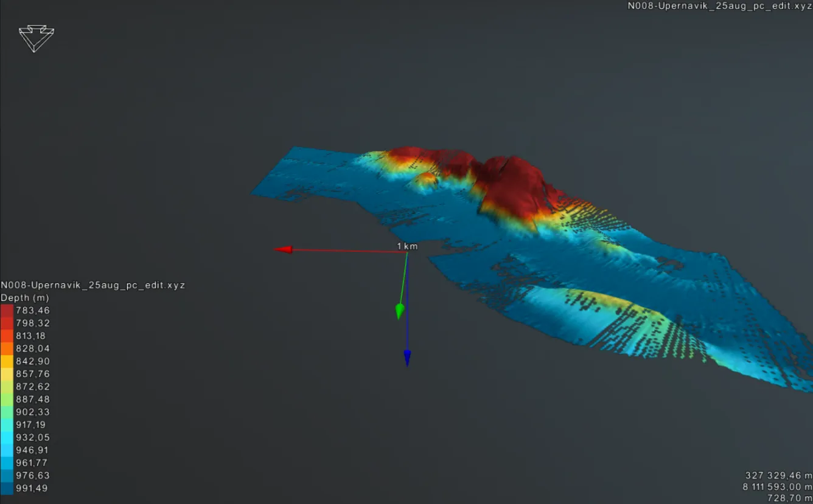Choose the 842,90 orange-yellow swatch
Viewport: 813px width, 504px height.
click(7, 361)
